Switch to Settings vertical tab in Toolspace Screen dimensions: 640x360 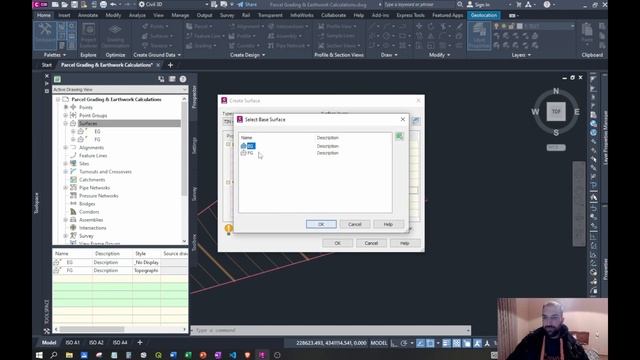pyautogui.click(x=194, y=145)
